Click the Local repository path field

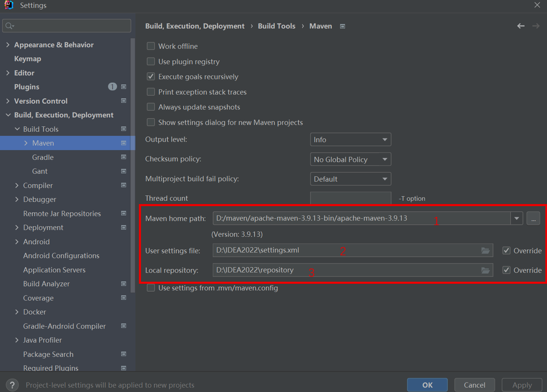[x=353, y=270]
